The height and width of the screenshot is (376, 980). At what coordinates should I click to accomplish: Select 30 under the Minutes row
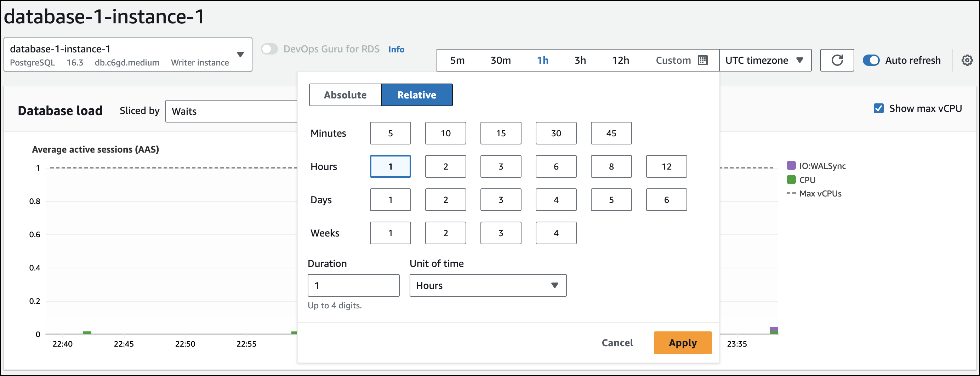(556, 133)
